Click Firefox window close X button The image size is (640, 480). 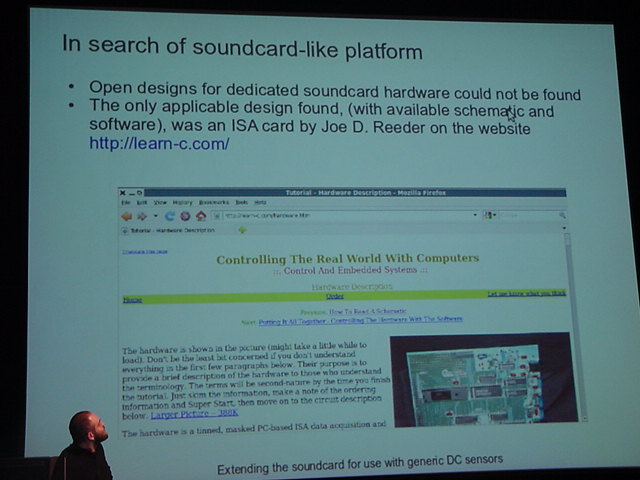click(122, 193)
